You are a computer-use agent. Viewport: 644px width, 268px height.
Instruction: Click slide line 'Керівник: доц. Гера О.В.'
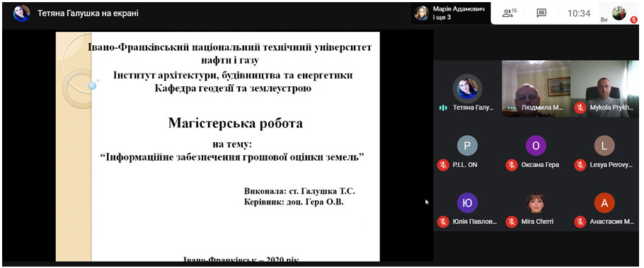click(294, 202)
